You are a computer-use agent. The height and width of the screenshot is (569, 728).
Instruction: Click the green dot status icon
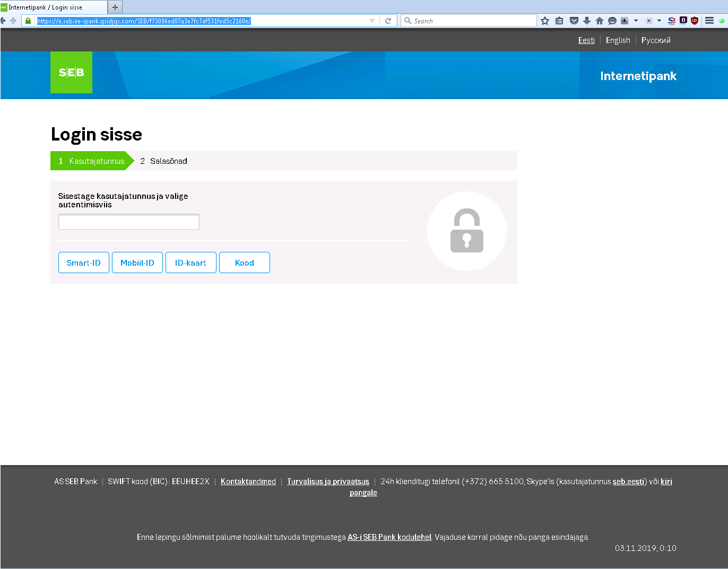722,21
